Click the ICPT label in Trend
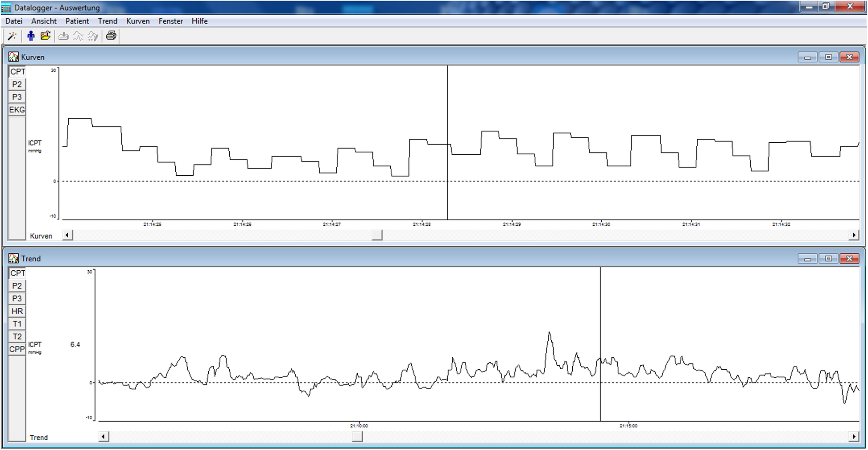This screenshot has width=868, height=450. click(35, 345)
